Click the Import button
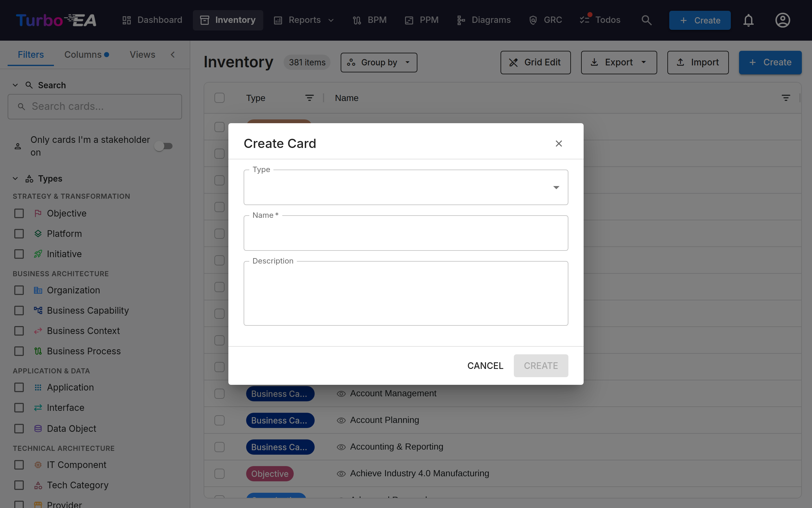 click(698, 63)
